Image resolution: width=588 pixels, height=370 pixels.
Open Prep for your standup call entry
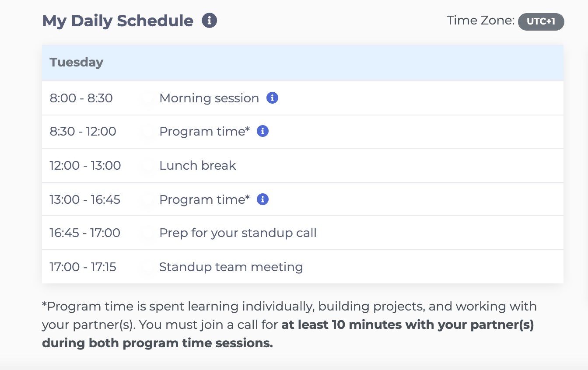tap(238, 233)
